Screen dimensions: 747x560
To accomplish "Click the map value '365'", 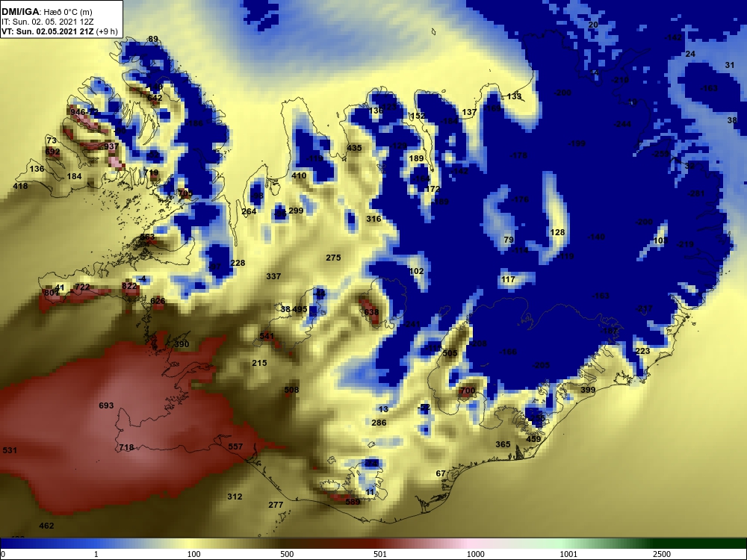I will (503, 444).
